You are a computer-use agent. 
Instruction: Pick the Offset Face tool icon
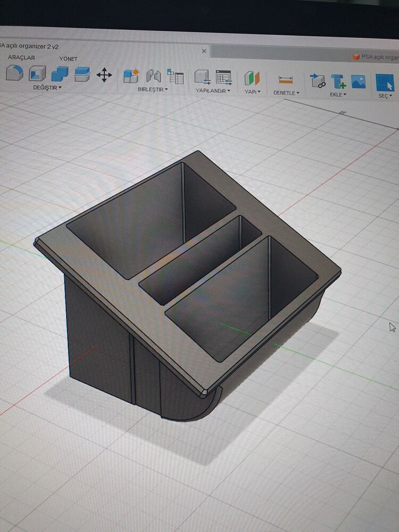tap(82, 74)
